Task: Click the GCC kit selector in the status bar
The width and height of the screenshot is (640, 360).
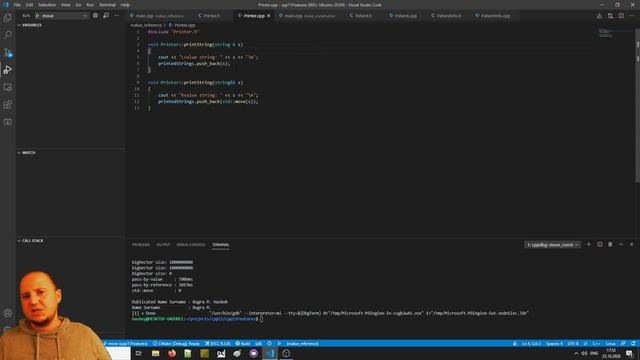Action: [218, 343]
